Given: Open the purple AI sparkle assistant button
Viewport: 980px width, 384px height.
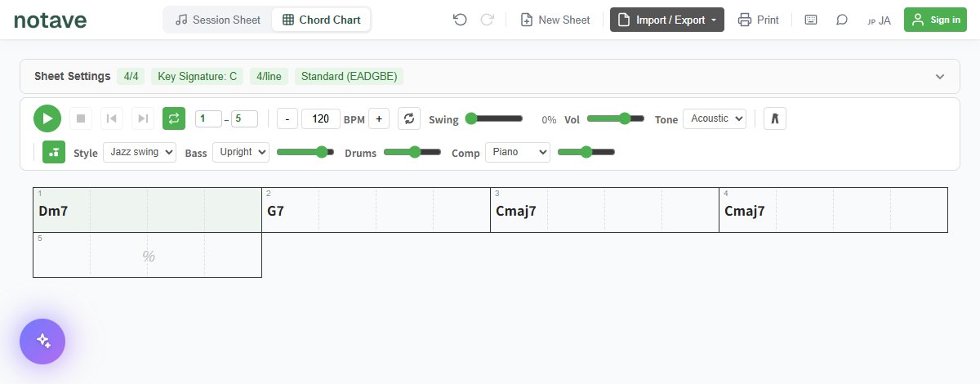Looking at the screenshot, I should pos(42,342).
